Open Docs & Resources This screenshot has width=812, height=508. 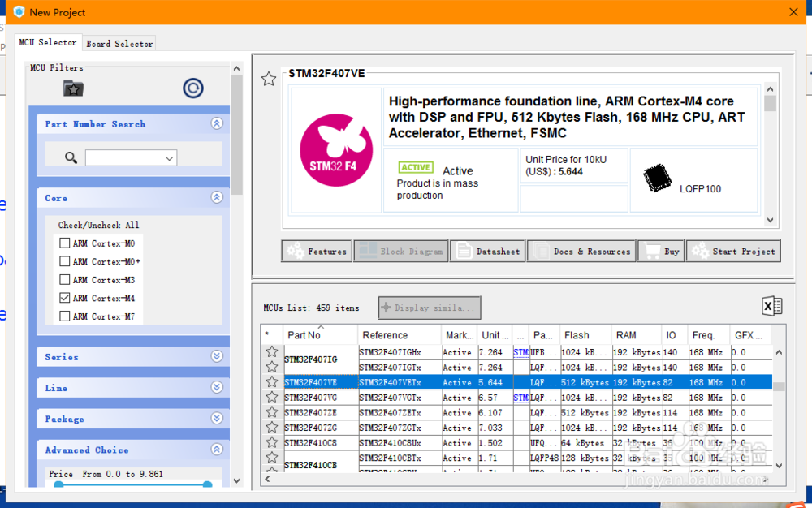581,252
